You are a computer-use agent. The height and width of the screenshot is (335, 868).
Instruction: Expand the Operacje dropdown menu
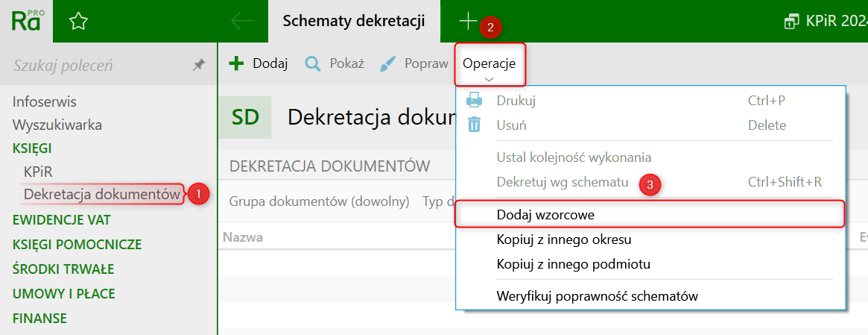(x=490, y=64)
